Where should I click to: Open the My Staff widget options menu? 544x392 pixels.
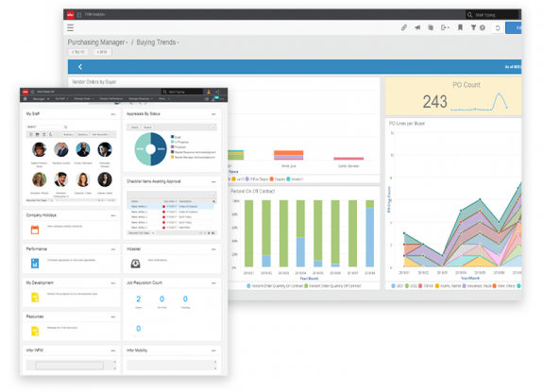pos(113,114)
